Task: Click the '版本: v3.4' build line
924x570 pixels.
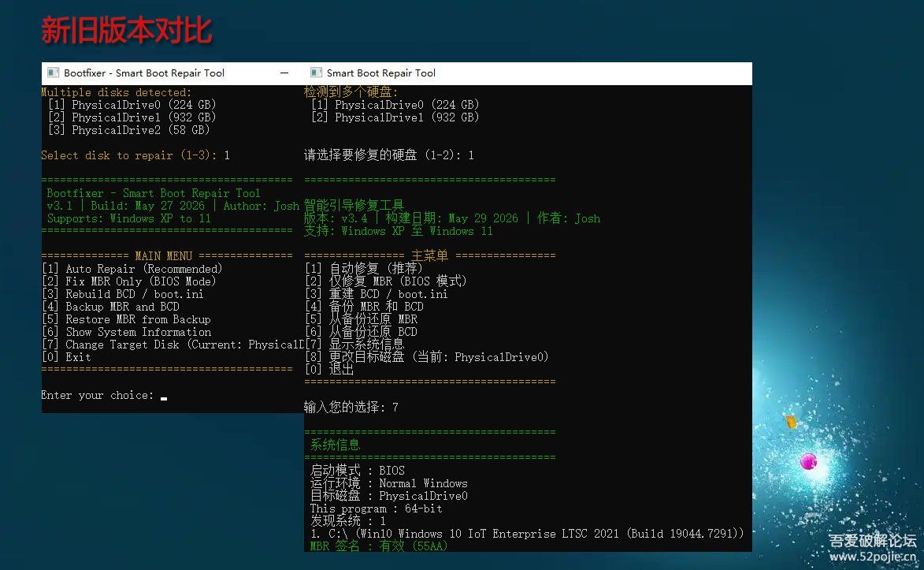Action: (x=452, y=218)
